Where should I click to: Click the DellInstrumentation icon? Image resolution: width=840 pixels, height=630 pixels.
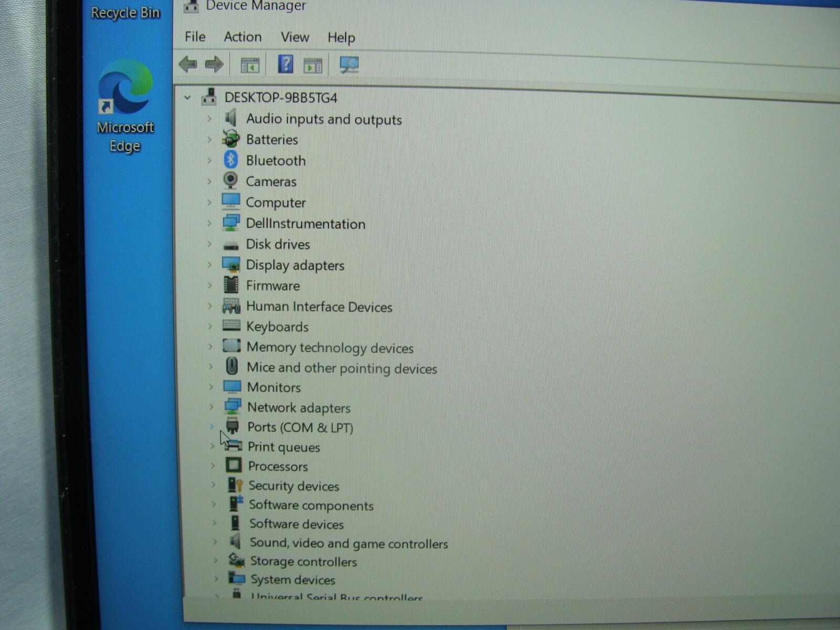pyautogui.click(x=231, y=223)
